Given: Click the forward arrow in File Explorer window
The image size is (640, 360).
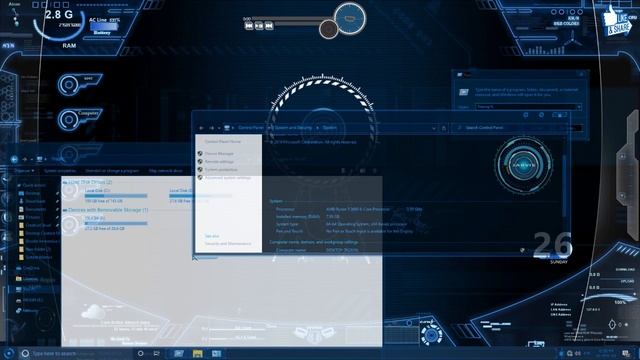Looking at the screenshot, I should [24, 159].
